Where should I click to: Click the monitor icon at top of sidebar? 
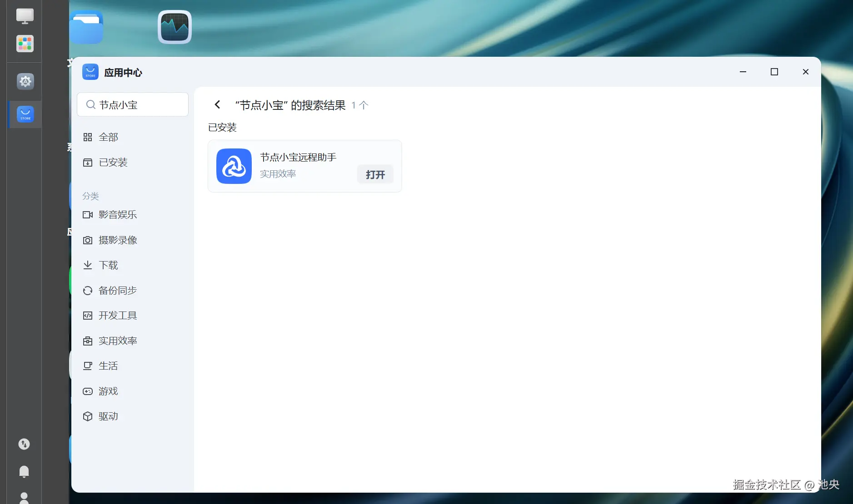25,15
